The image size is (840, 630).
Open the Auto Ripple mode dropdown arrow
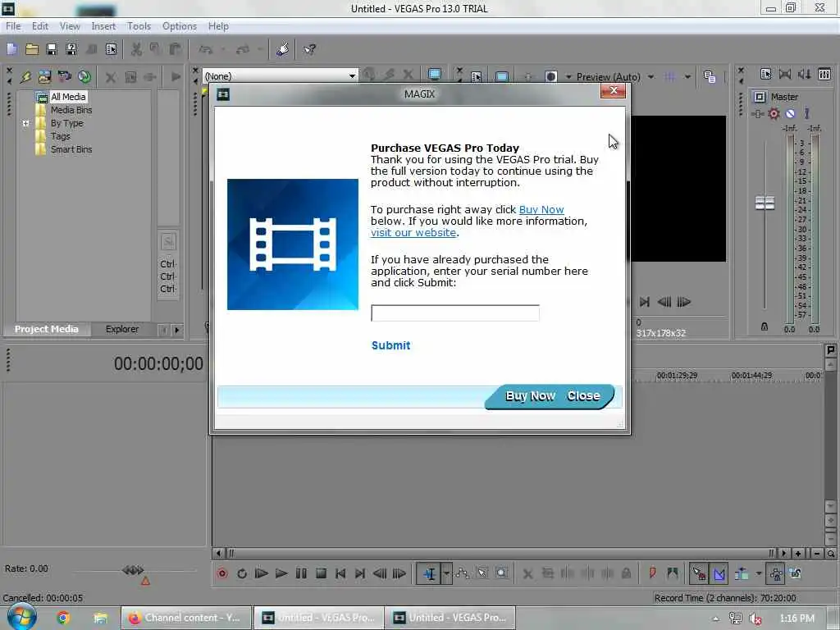(759, 573)
